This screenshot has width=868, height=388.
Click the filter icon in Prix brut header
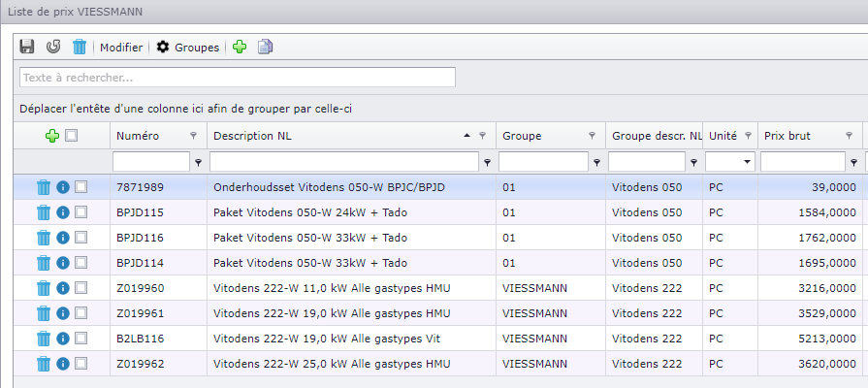click(x=849, y=136)
